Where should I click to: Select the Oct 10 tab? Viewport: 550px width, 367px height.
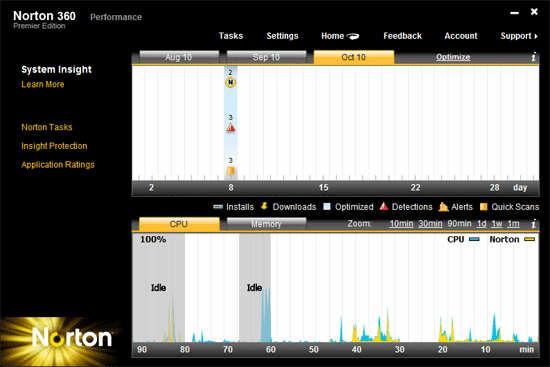(x=354, y=57)
